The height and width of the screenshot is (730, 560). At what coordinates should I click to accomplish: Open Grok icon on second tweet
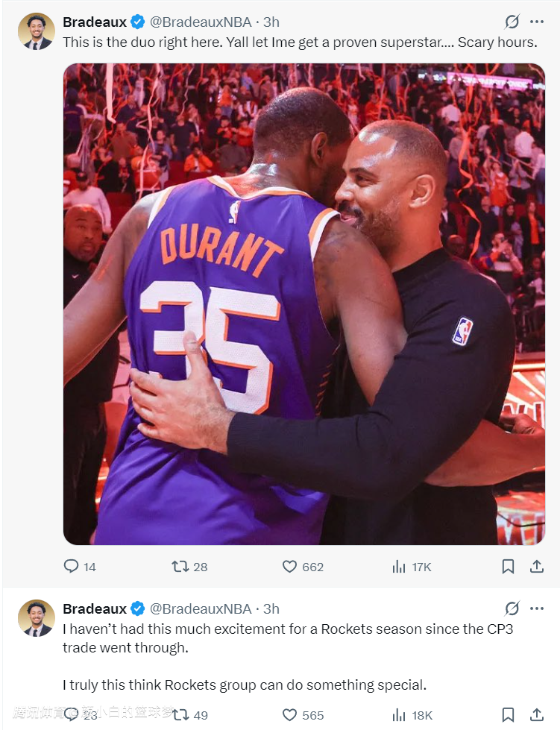click(512, 608)
